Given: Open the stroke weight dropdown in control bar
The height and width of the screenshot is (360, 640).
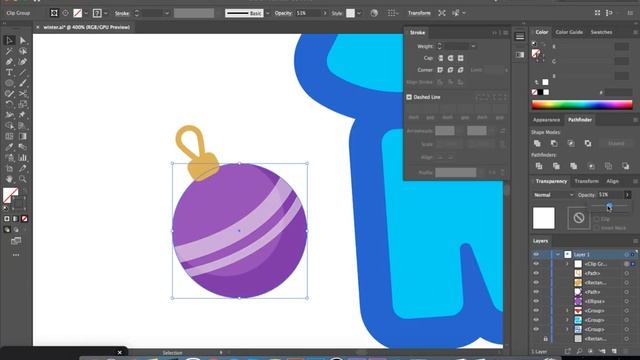Looking at the screenshot, I should click(x=167, y=13).
